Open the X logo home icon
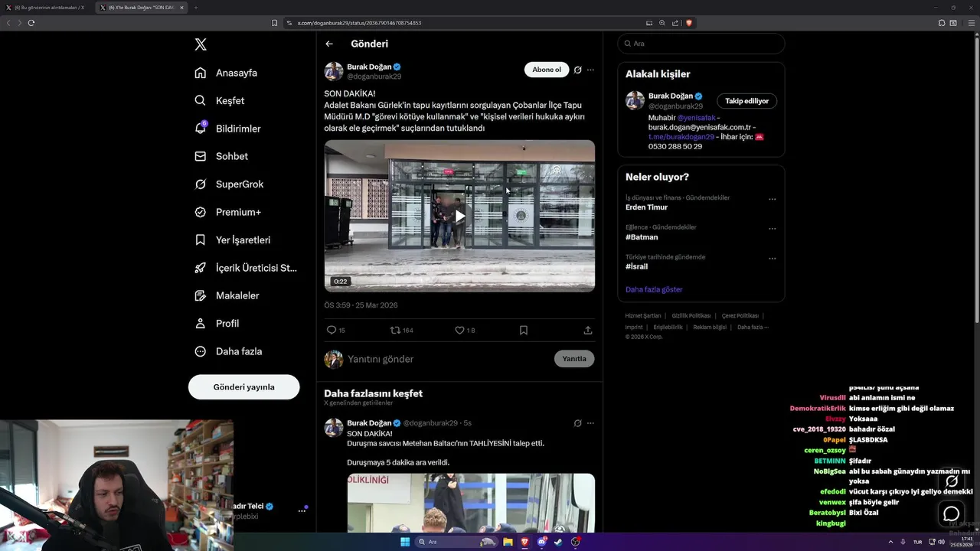 pos(201,44)
